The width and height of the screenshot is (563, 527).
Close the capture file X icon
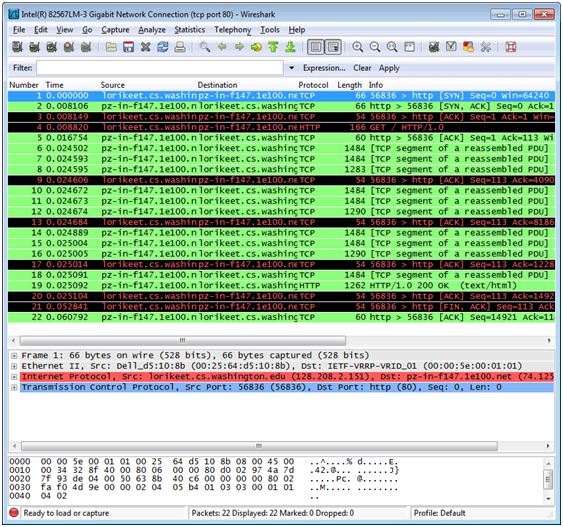coord(145,47)
